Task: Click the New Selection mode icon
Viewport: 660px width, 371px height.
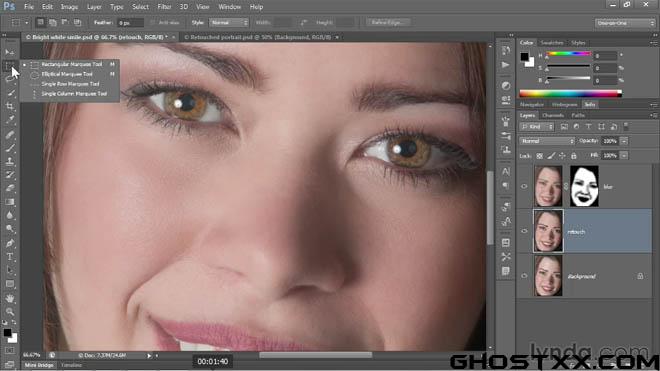Action: point(40,22)
